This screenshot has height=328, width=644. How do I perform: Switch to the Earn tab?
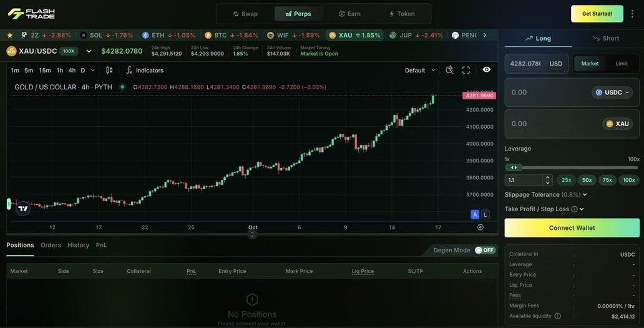tap(349, 14)
